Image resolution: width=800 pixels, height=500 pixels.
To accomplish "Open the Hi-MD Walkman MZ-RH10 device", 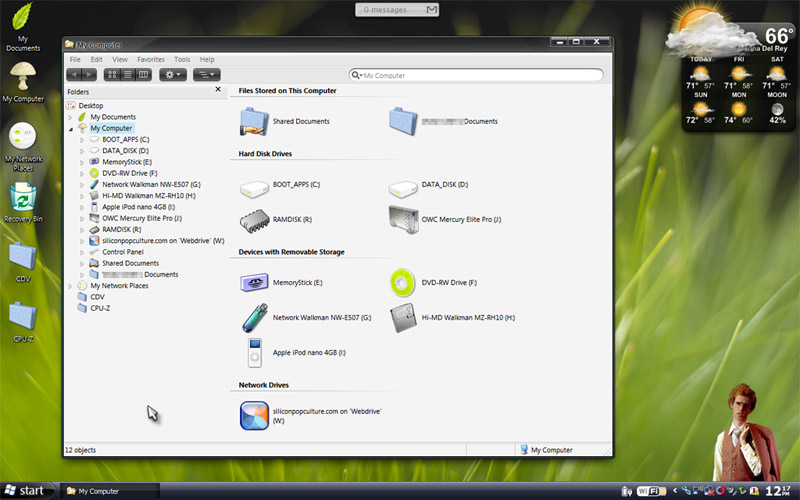I will (404, 317).
